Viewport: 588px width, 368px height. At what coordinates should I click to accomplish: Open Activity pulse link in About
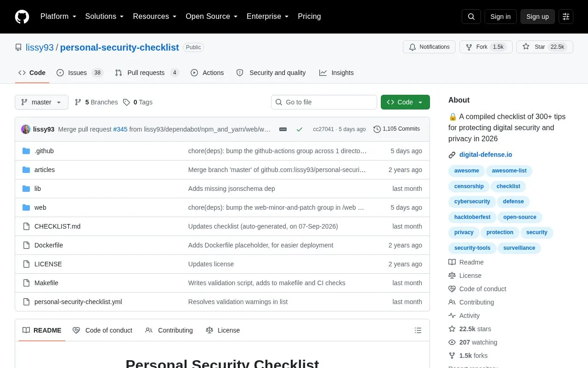point(464,316)
